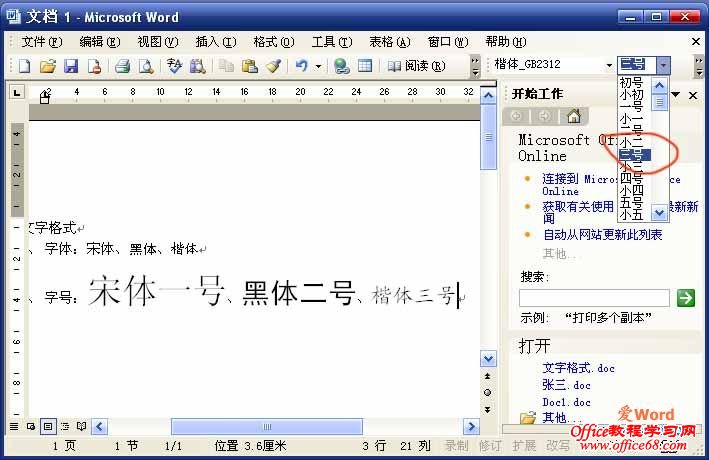Choose 小五 in the font size list

[x=634, y=214]
